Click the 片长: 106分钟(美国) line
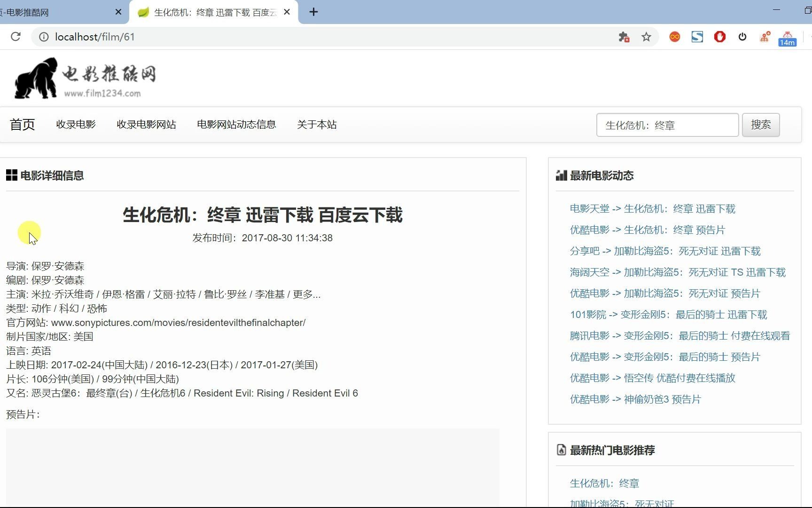The image size is (812, 508). pyautogui.click(x=93, y=379)
